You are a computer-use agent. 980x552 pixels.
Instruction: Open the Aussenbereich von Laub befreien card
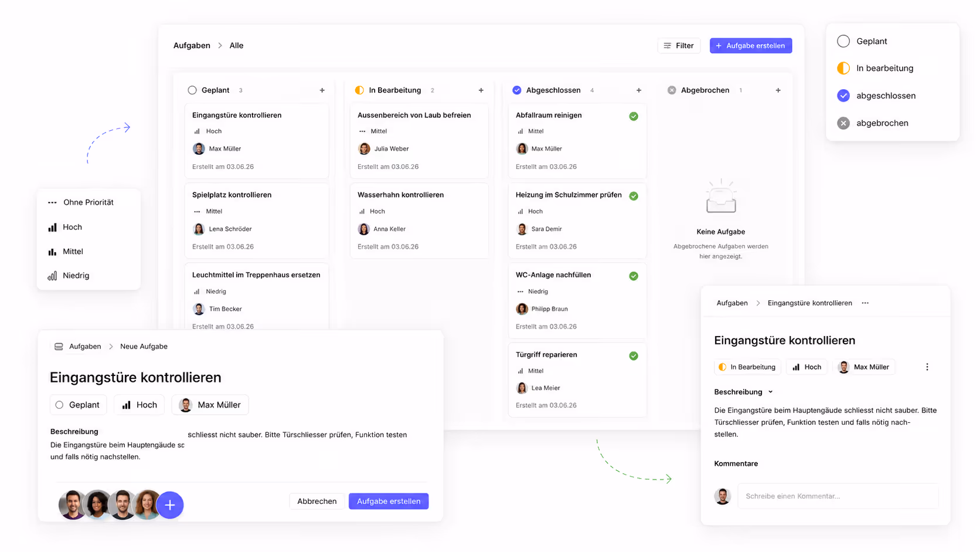(419, 141)
